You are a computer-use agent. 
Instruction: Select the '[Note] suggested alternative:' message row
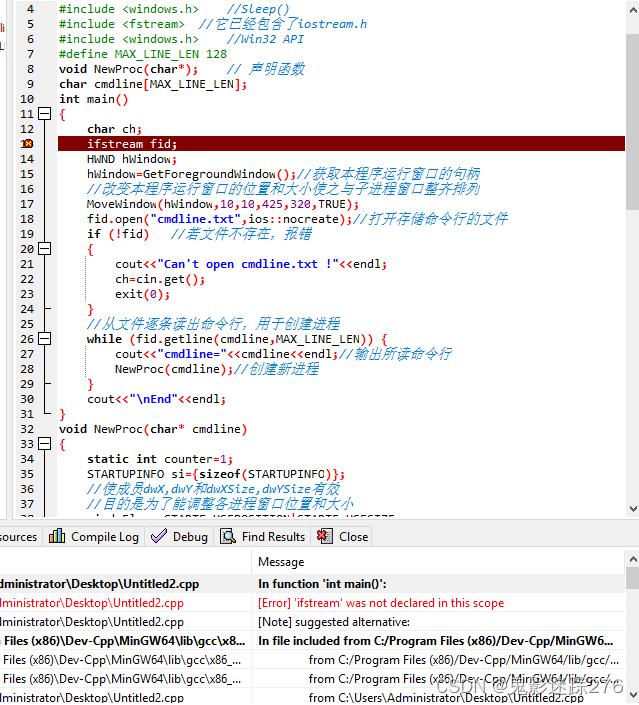coord(312,622)
